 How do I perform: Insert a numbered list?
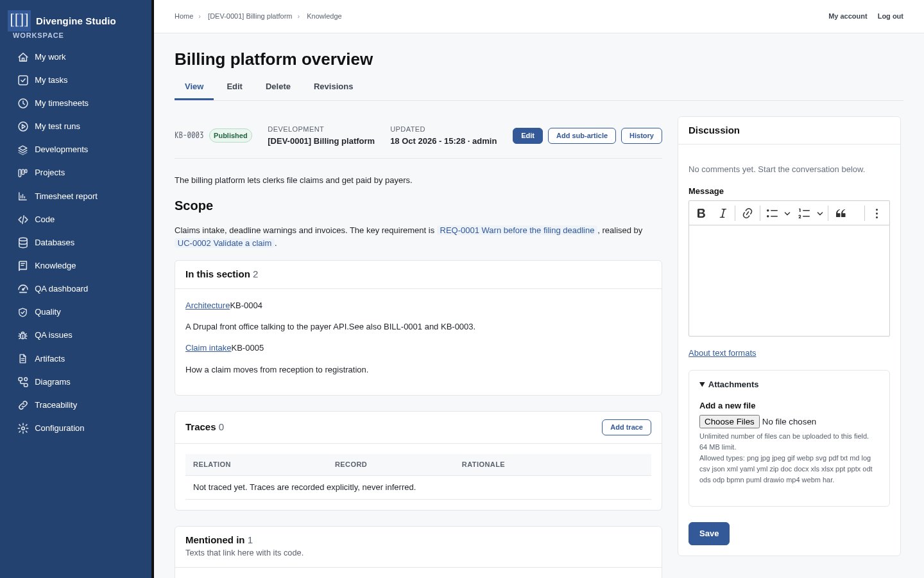pos(804,213)
